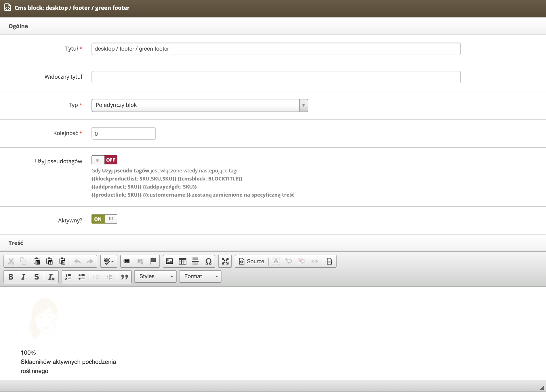
Task: Focus the Widoczny tytuł empty field
Action: 276,77
